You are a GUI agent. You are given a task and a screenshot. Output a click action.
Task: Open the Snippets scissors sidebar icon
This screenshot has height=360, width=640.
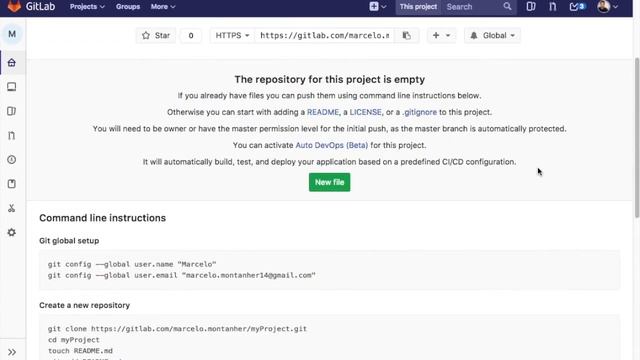(x=12, y=208)
